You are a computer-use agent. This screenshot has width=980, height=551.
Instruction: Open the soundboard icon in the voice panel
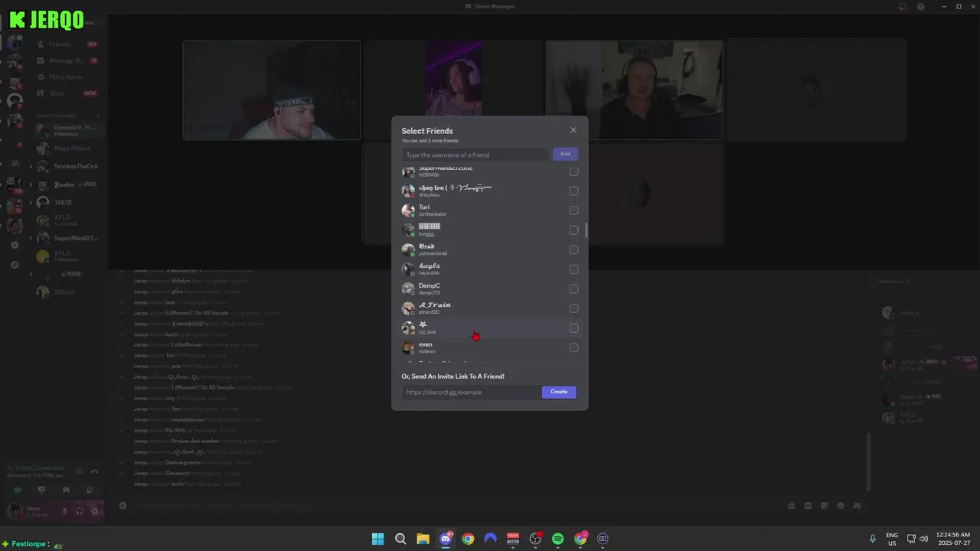pos(90,490)
